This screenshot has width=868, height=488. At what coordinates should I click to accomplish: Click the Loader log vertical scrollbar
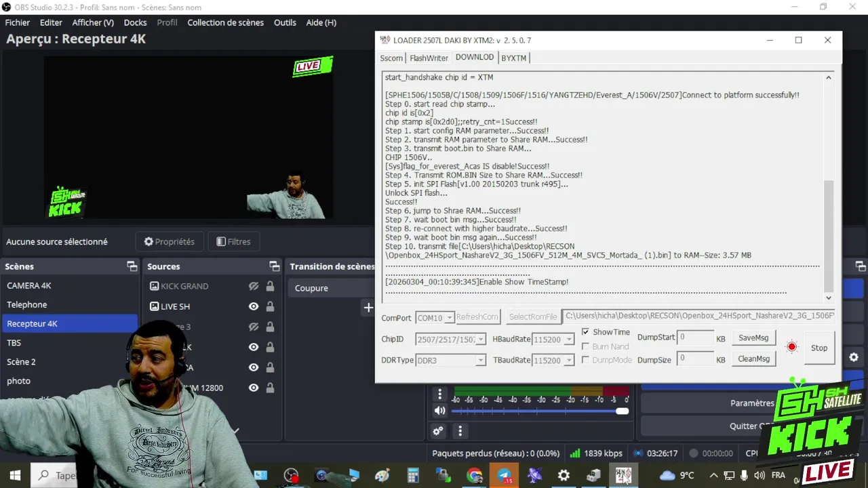pyautogui.click(x=828, y=235)
